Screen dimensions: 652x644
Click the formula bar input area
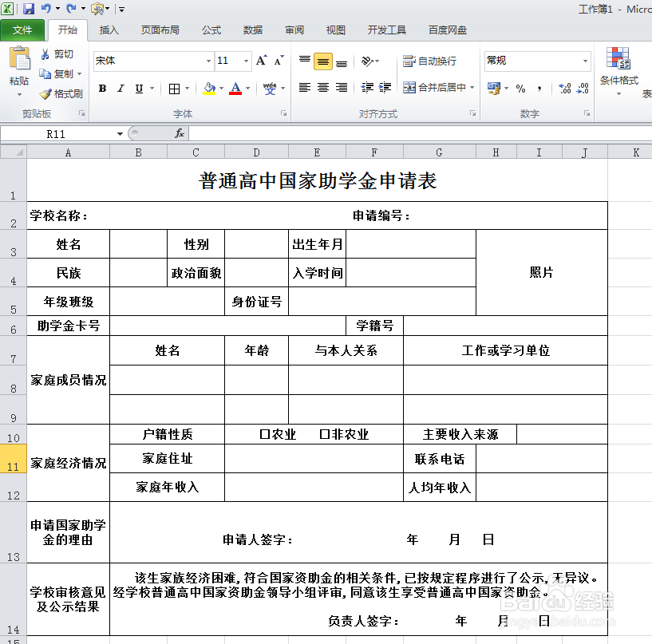click(420, 134)
